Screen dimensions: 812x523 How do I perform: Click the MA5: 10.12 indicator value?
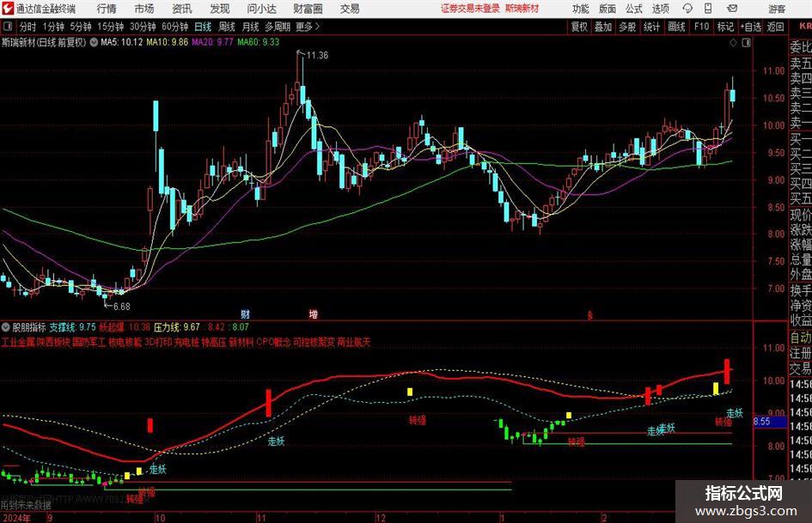click(121, 42)
